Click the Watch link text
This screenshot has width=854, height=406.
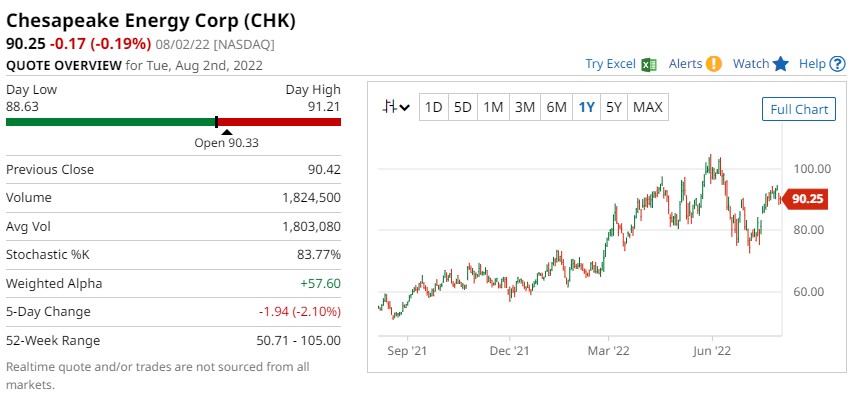click(x=751, y=64)
